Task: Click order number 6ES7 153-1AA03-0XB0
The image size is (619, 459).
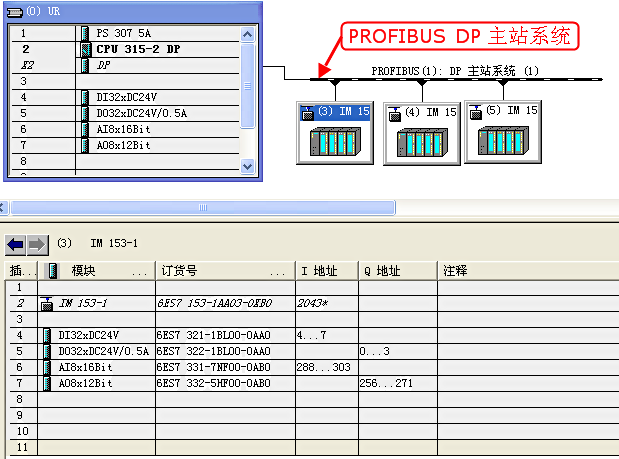Action: coord(215,304)
